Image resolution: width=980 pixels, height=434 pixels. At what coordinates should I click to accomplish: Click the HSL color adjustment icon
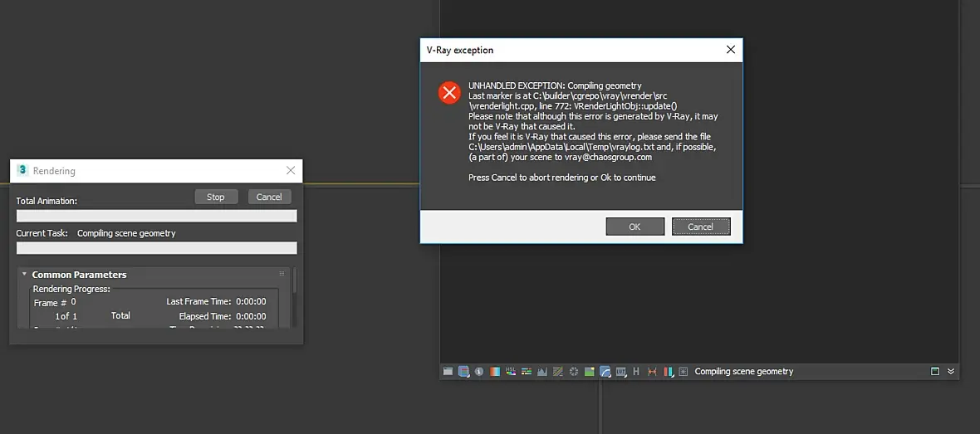coord(511,371)
